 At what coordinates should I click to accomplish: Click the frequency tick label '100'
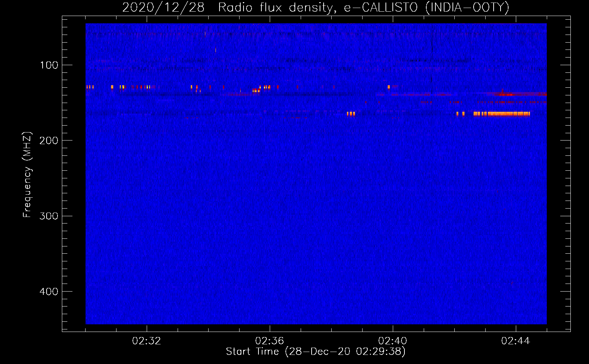point(49,65)
